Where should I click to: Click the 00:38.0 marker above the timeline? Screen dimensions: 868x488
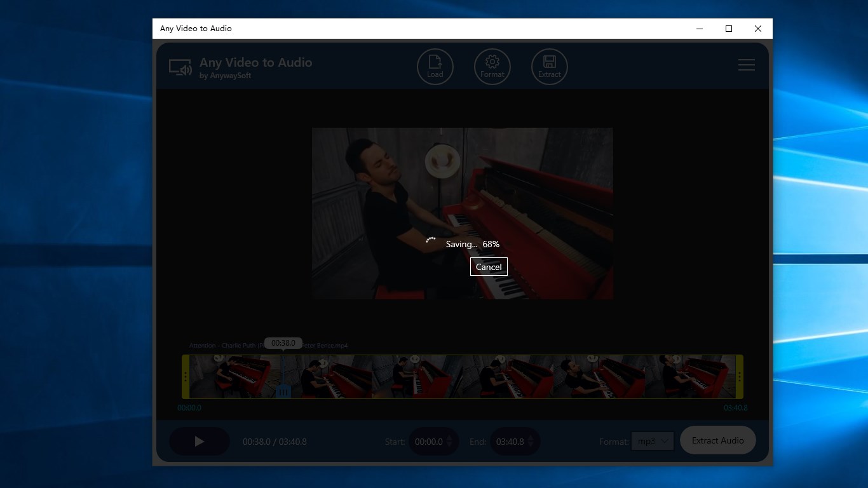[283, 342]
